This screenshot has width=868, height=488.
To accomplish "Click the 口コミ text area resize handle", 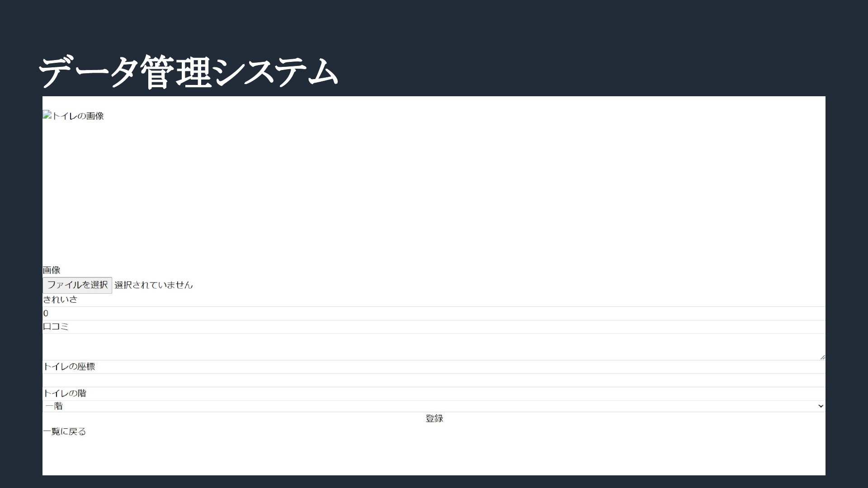I will [x=822, y=357].
